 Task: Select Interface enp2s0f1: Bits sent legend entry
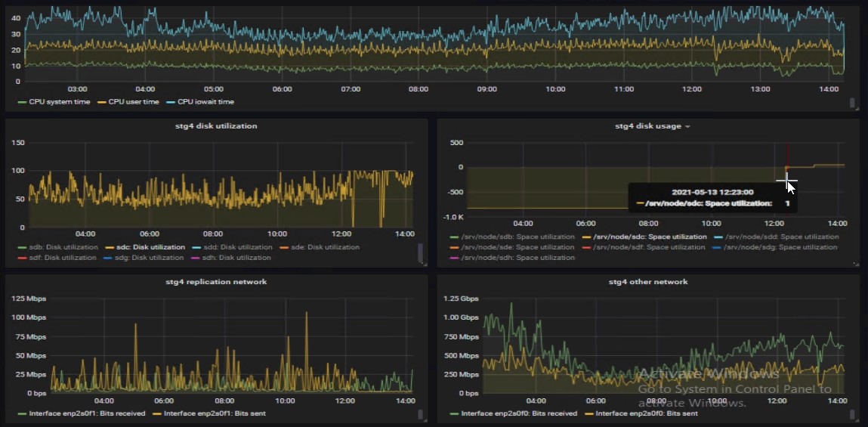[213, 414]
